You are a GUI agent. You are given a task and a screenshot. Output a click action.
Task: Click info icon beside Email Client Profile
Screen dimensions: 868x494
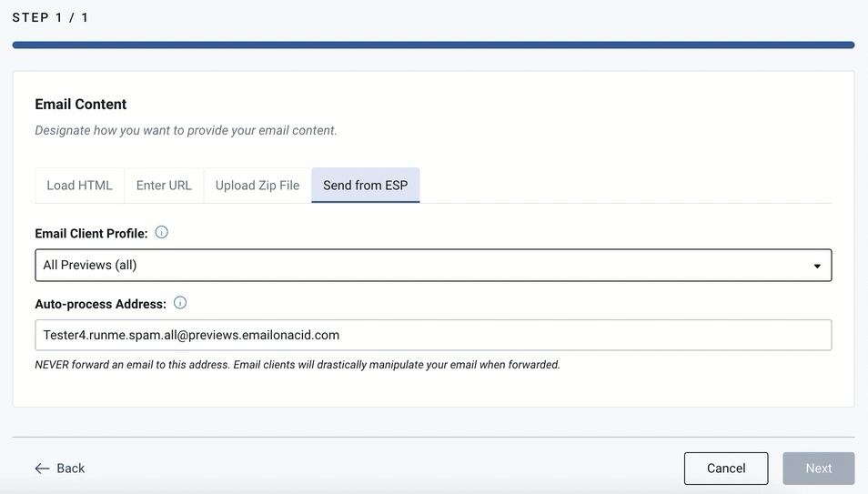point(161,233)
